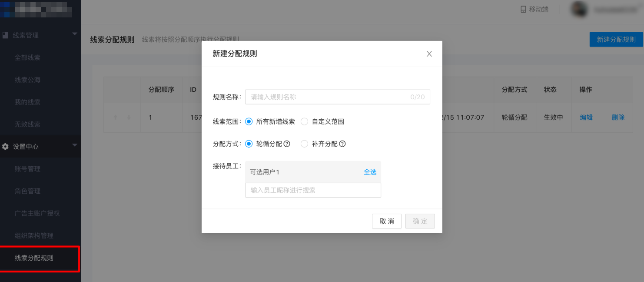Screen dimensions: 644x282
Task: Click the up arrow to move rule 1
Action: 116,117
